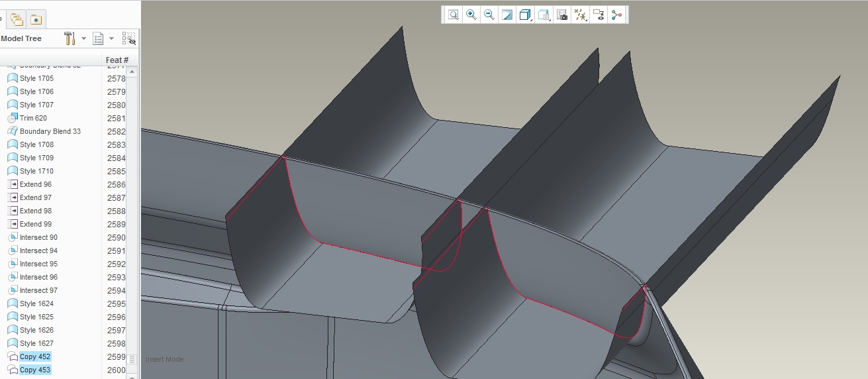Click feature number 2600 cell

pos(116,370)
